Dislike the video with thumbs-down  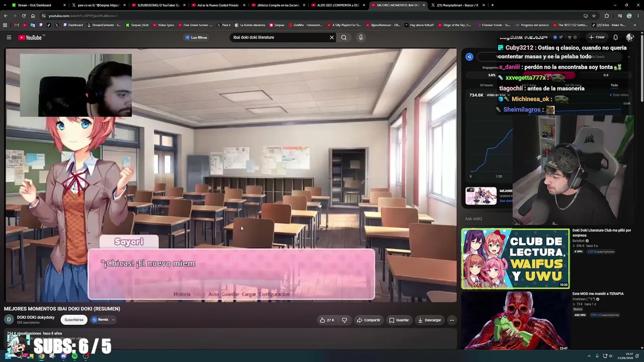tap(345, 320)
